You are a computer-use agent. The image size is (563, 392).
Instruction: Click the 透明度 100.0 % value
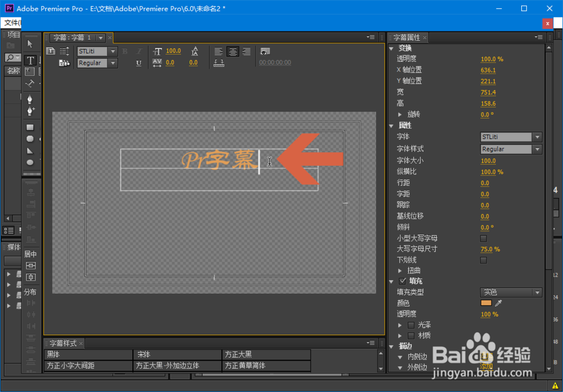tap(492, 59)
